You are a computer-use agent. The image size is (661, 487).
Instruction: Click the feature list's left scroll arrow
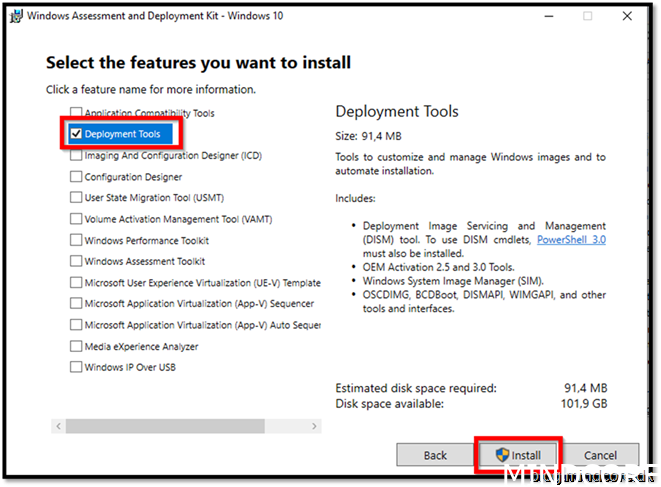pos(58,426)
